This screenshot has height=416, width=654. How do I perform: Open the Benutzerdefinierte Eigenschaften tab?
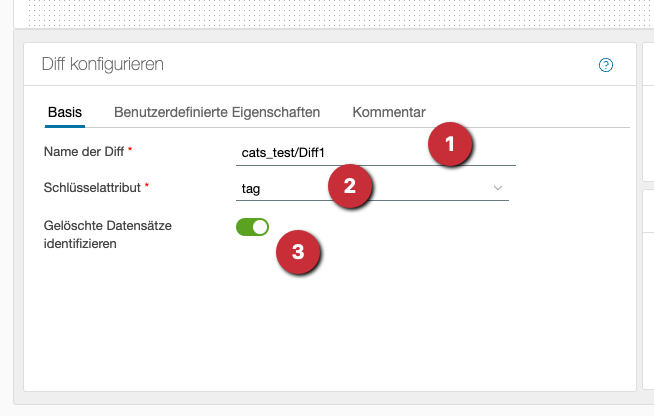click(x=217, y=112)
